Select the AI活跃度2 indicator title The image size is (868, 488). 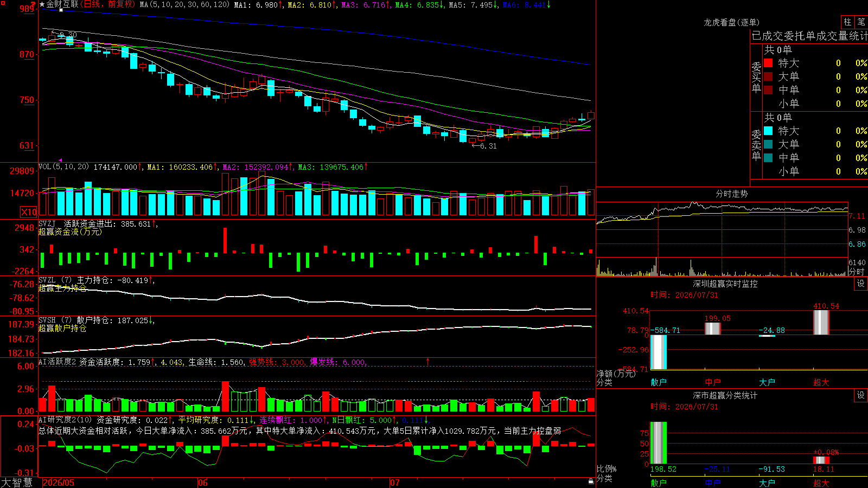tap(58, 362)
